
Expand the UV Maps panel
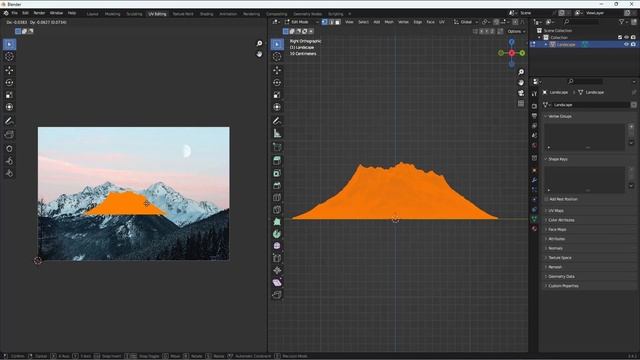556,211
